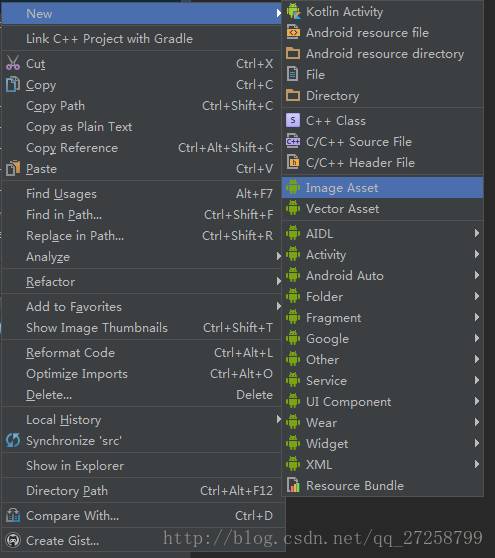Select the Image Asset menu entry
The width and height of the screenshot is (495, 558).
383,188
